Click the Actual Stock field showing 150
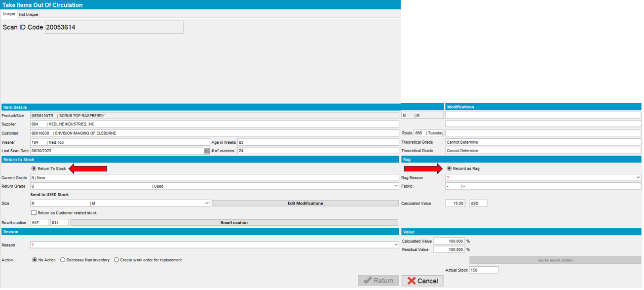Image resolution: width=644 pixels, height=290 pixels. (484, 270)
